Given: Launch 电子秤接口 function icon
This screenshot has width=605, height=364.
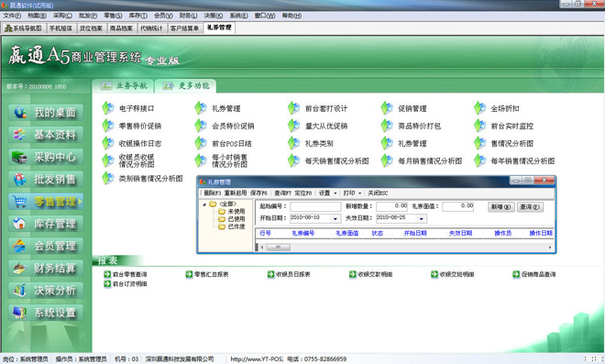Looking at the screenshot, I should pos(108,108).
